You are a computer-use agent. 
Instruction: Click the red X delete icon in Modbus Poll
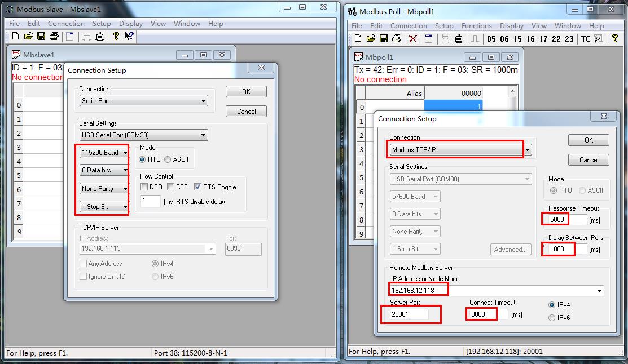tap(413, 39)
